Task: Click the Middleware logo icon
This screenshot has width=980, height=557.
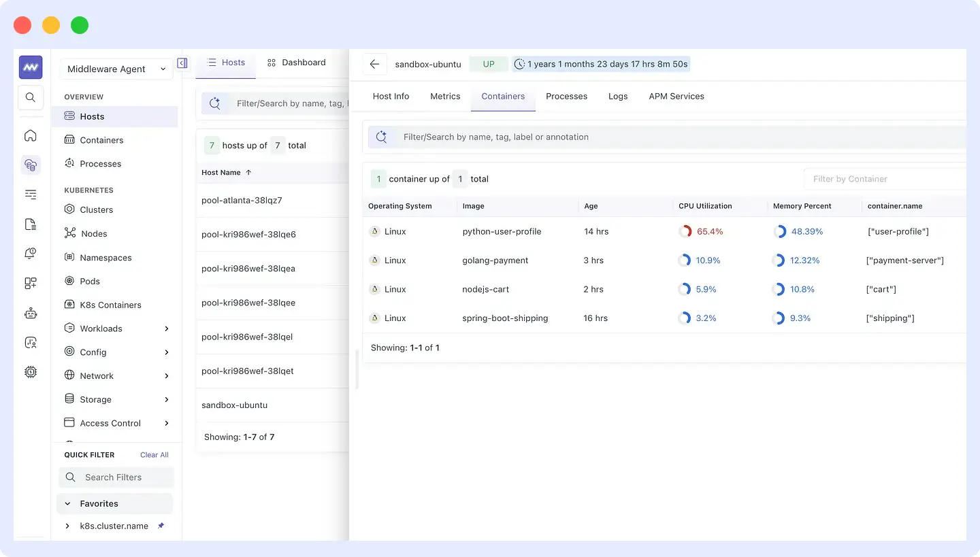Action: tap(31, 67)
